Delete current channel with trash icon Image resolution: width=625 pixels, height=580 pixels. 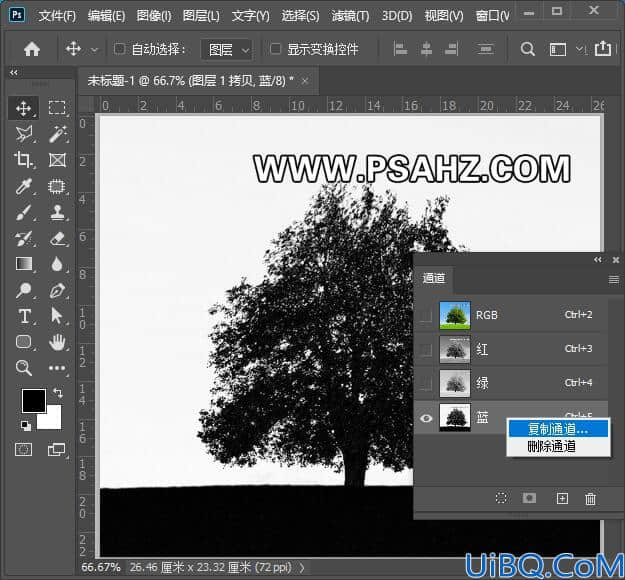tap(590, 499)
